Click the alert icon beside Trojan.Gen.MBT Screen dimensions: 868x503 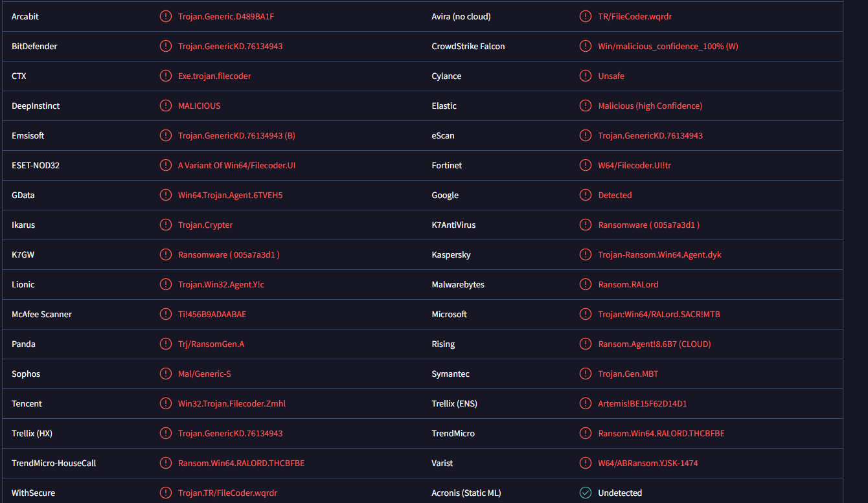(x=586, y=374)
